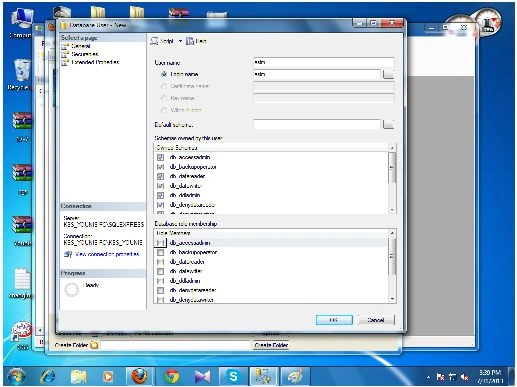Click into the Default schema field
This screenshot has height=387, width=517.
tap(317, 124)
